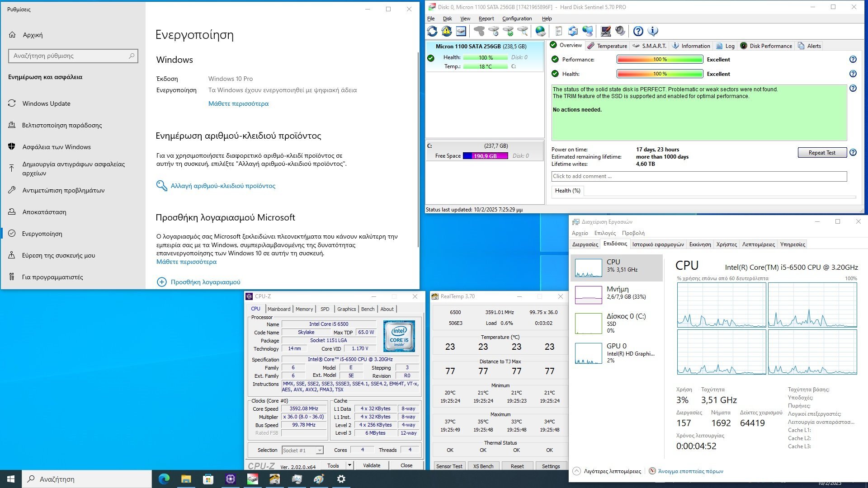
Task: Open the Log tab in Hard Disk Sentinel
Action: pos(725,46)
